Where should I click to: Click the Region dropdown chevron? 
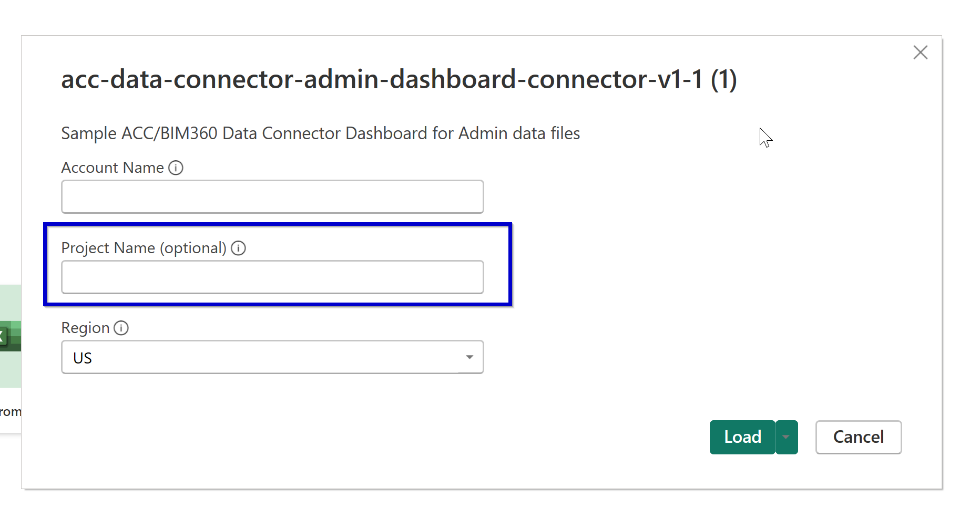click(x=469, y=357)
